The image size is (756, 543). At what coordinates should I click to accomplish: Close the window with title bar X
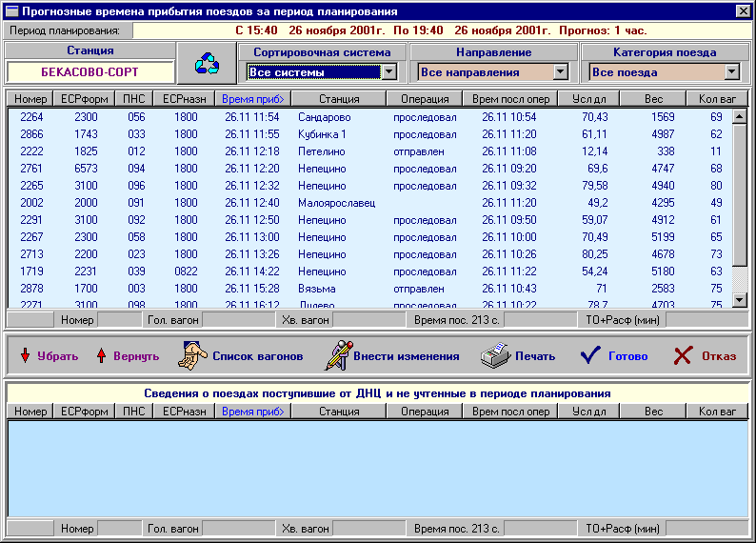pyautogui.click(x=744, y=11)
